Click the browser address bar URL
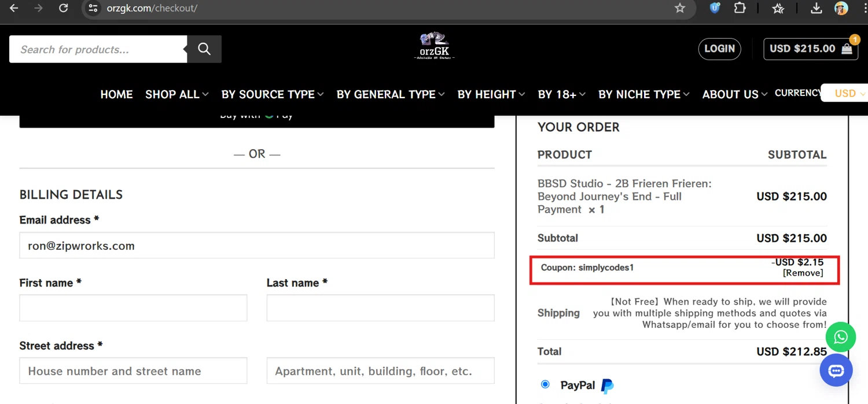868x404 pixels. pyautogui.click(x=152, y=8)
